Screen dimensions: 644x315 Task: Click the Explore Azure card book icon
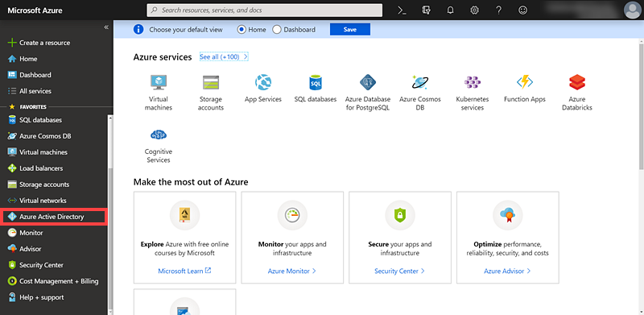coord(184,215)
